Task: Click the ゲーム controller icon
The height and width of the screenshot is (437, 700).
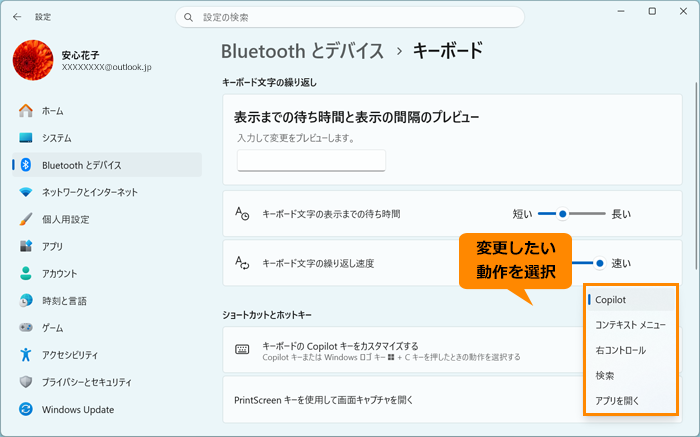Action: 26,328
